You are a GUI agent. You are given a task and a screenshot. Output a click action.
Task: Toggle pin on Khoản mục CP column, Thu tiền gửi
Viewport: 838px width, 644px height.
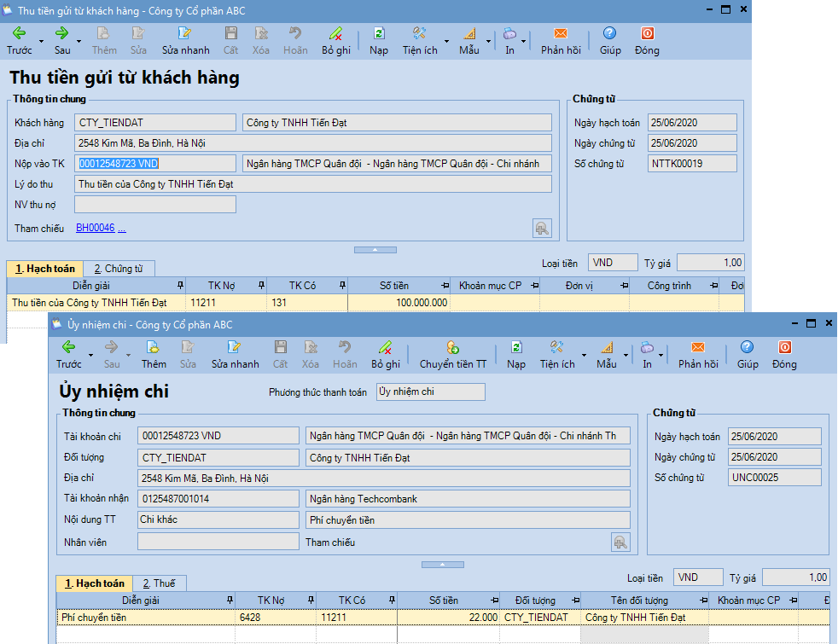pos(534,286)
